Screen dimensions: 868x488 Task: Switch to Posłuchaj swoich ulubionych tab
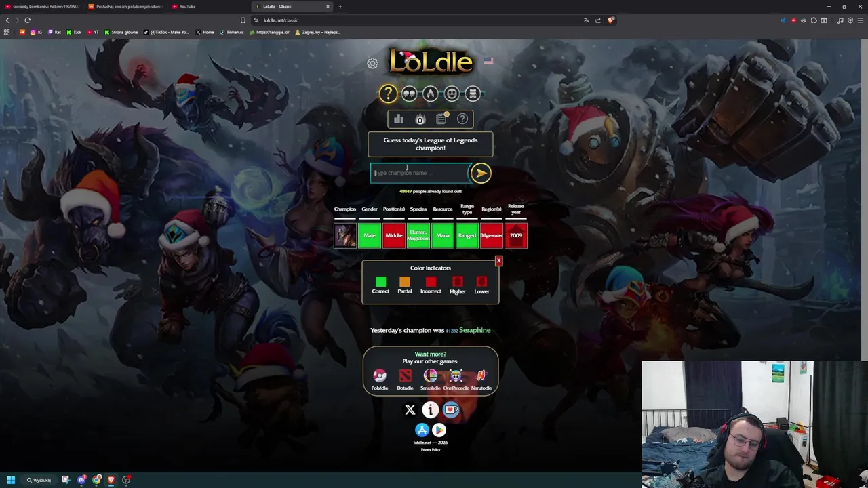(125, 7)
